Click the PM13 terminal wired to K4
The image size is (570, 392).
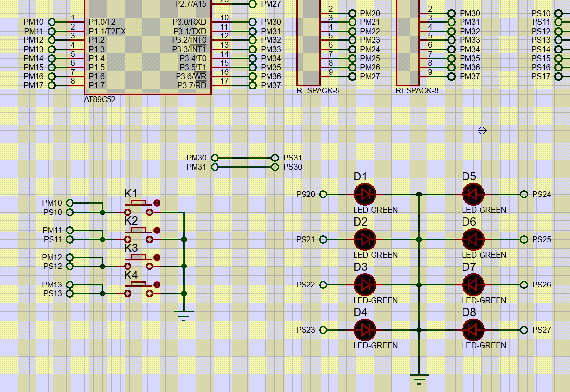pyautogui.click(x=70, y=285)
